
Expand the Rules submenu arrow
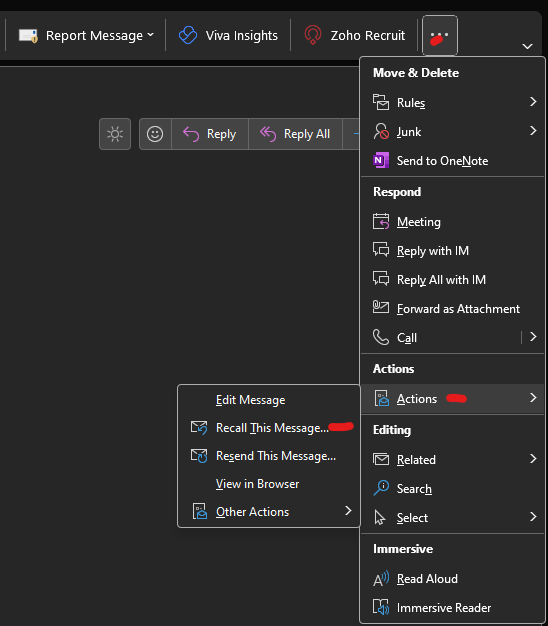(533, 102)
